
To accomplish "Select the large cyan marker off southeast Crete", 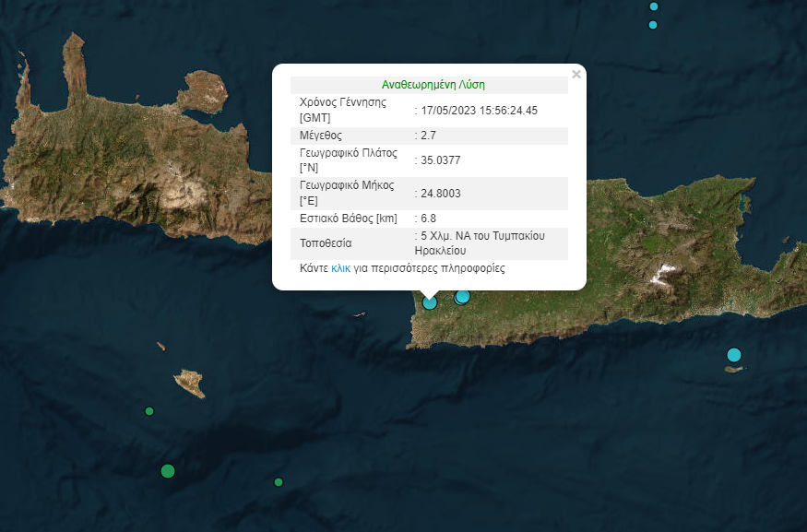I will pyautogui.click(x=734, y=355).
